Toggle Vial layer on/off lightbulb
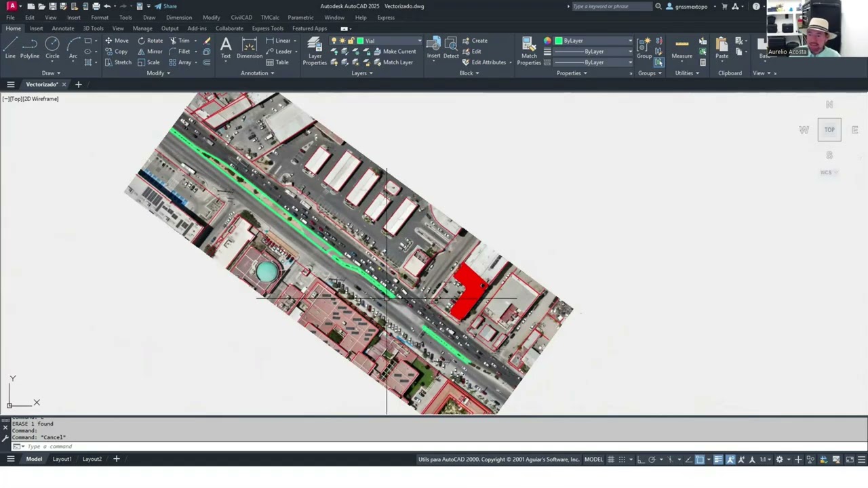 point(334,41)
